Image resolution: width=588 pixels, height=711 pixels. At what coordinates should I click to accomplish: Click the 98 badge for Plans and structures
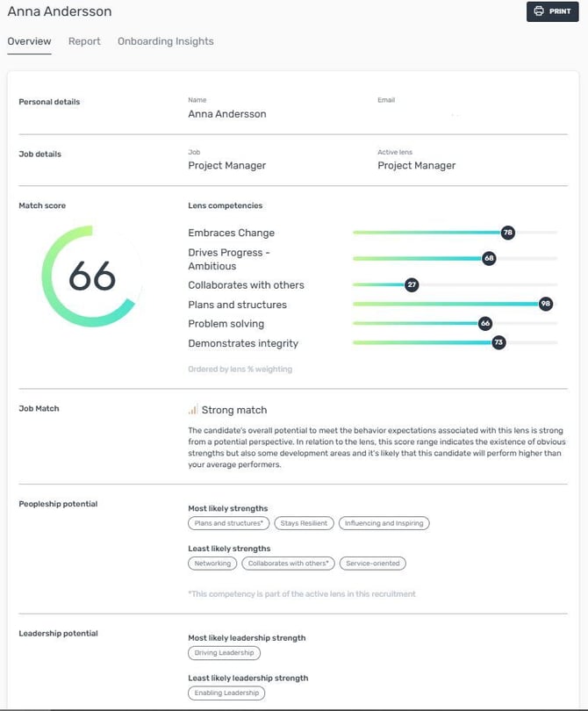(544, 303)
